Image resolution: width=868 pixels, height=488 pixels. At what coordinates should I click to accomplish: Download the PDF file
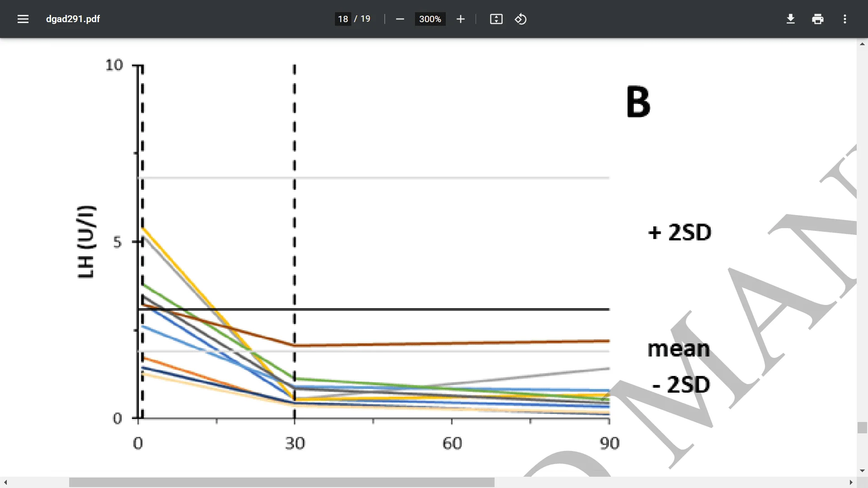(x=791, y=19)
